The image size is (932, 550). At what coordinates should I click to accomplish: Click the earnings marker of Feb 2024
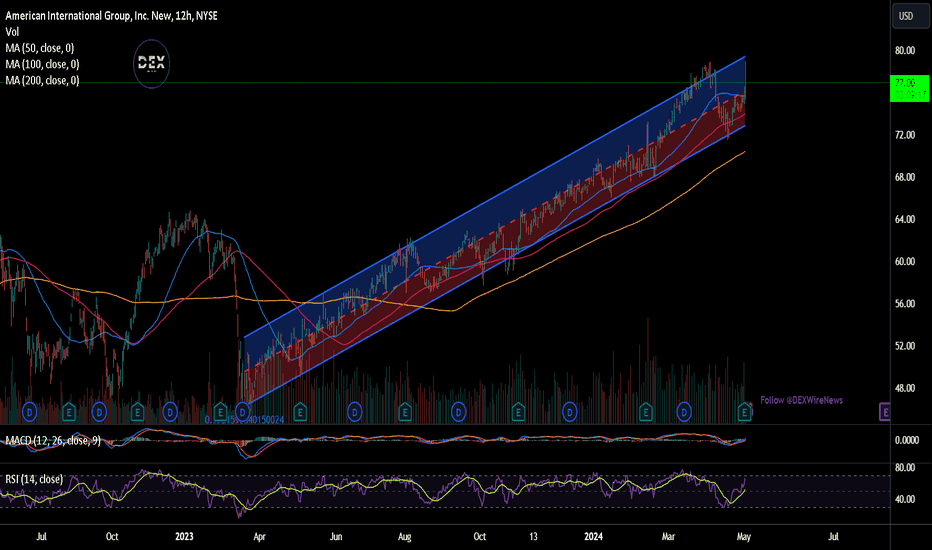point(646,411)
